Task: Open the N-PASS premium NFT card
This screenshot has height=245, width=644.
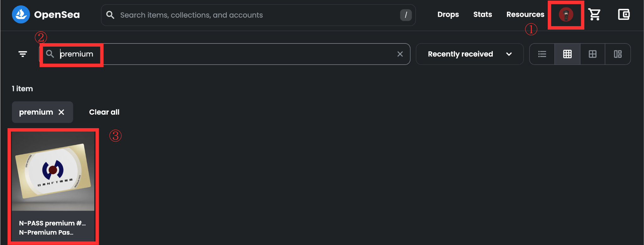Action: (x=53, y=186)
